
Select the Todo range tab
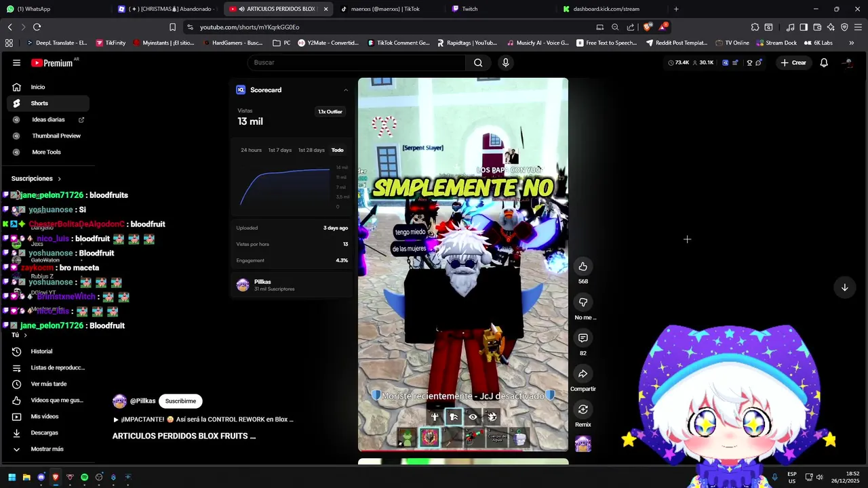click(337, 150)
